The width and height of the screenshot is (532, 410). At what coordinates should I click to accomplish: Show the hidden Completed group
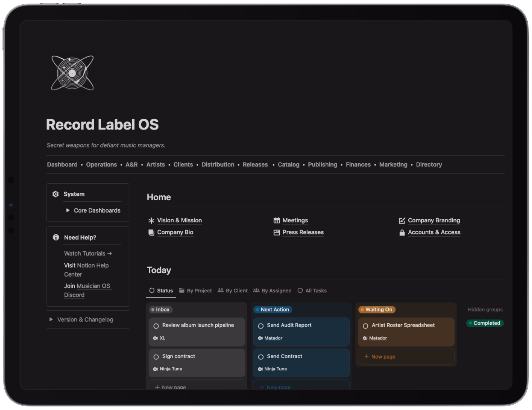[x=485, y=323]
